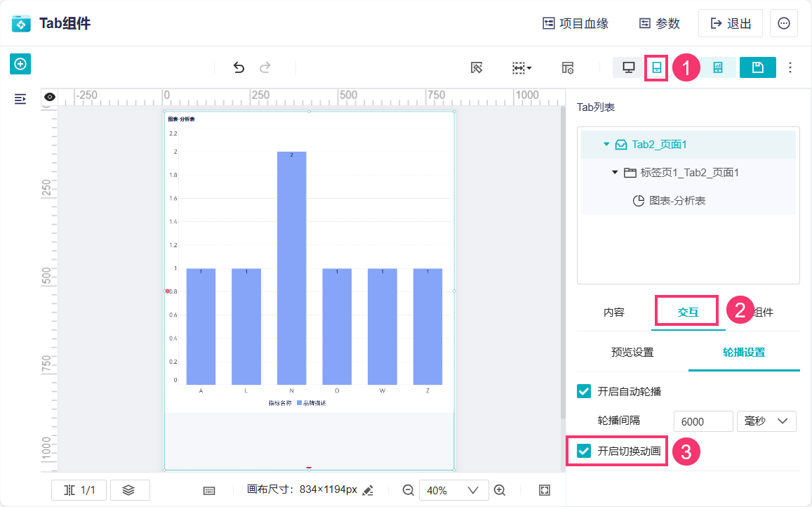Open 项目血缘 project lineage

click(x=575, y=23)
